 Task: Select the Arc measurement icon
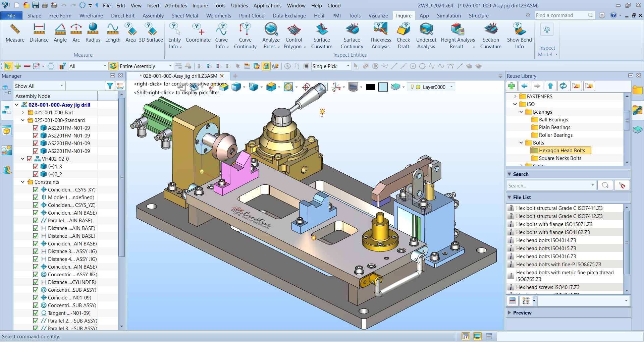point(76,33)
